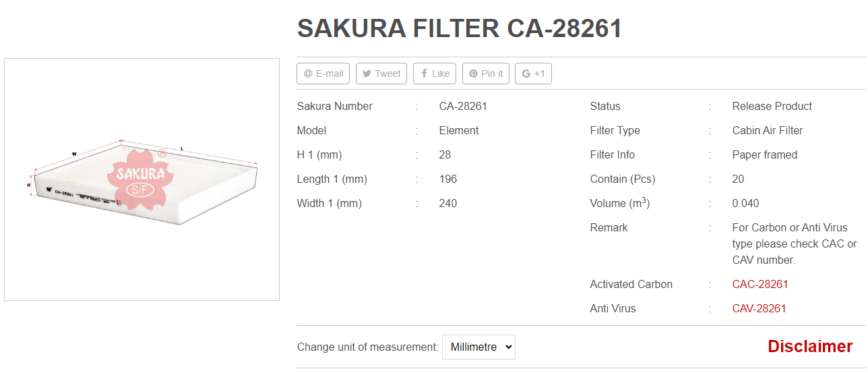Click the Cabin Air Filter type value
Image resolution: width=868 pixels, height=373 pixels.
point(768,130)
